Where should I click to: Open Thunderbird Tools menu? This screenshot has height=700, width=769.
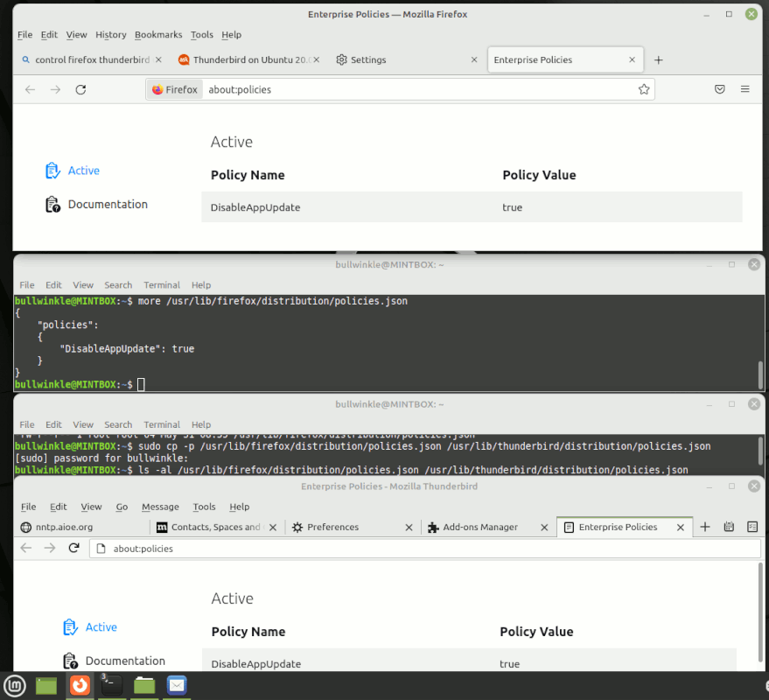[x=204, y=507]
